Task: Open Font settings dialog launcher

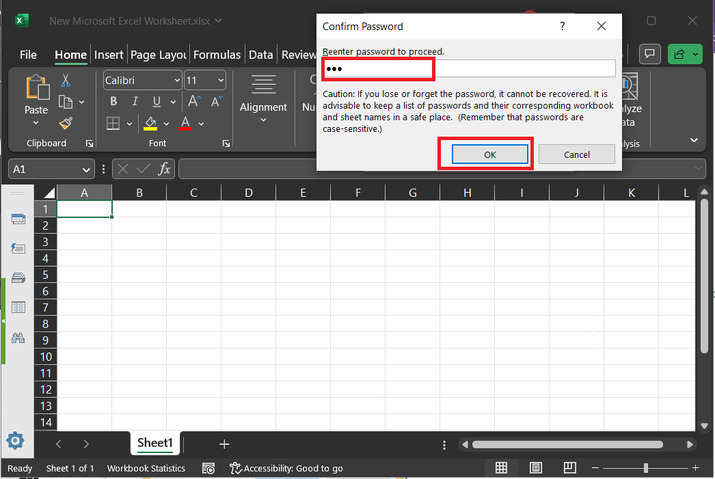Action: (x=226, y=144)
